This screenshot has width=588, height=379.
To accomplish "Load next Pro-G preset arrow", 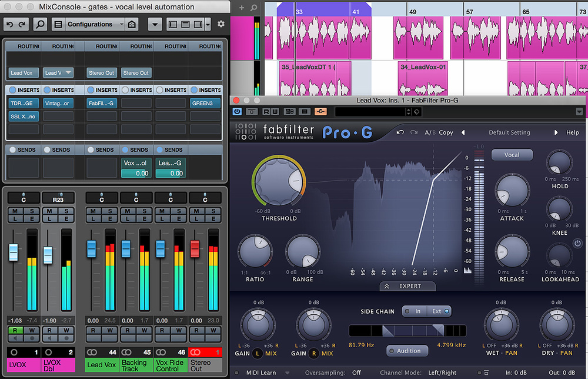I will [556, 132].
